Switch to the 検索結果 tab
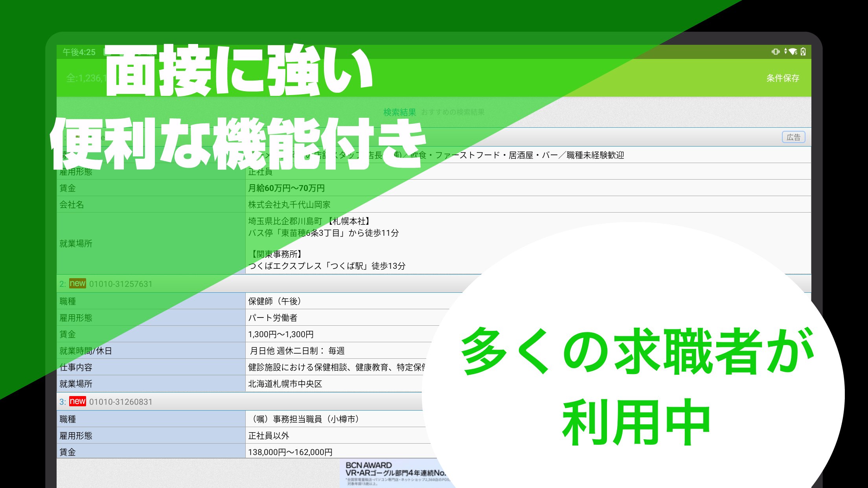The image size is (868, 488). pos(399,112)
